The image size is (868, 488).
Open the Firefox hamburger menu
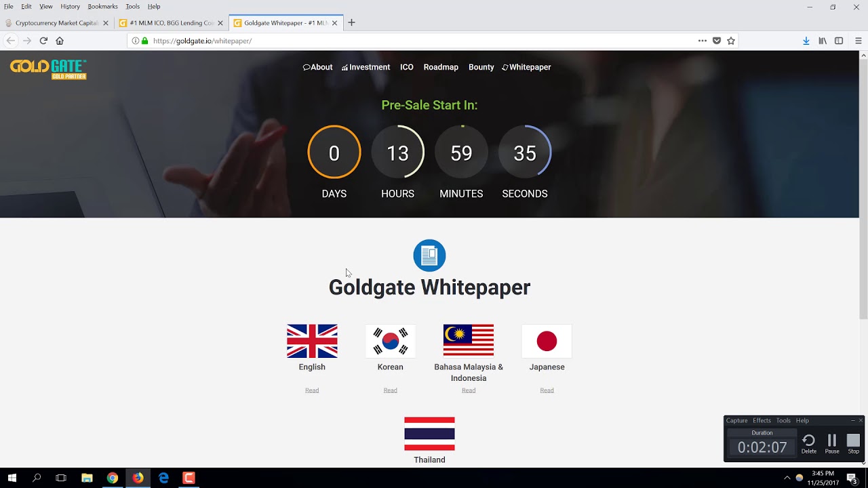(858, 41)
